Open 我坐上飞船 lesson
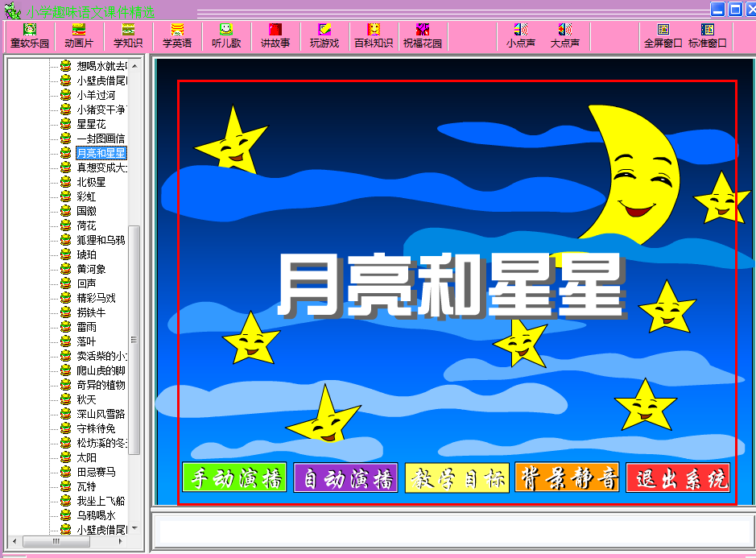This screenshot has height=558, width=756. tap(101, 501)
